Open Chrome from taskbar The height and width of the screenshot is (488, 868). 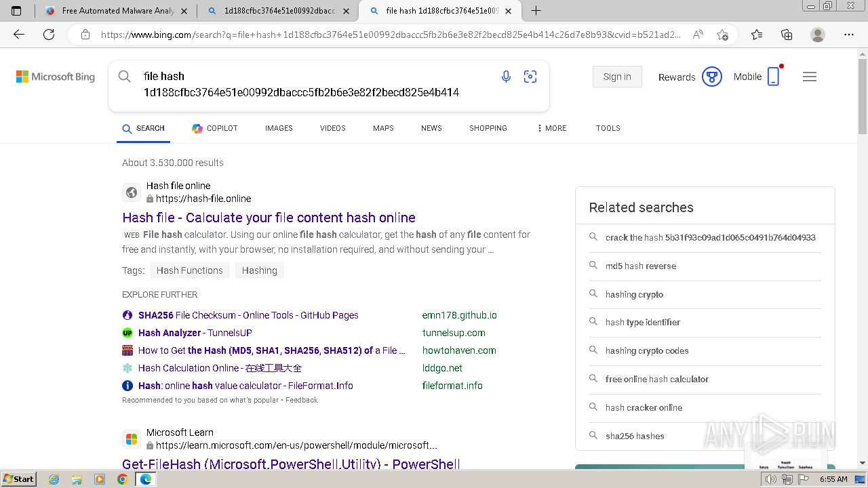click(122, 479)
